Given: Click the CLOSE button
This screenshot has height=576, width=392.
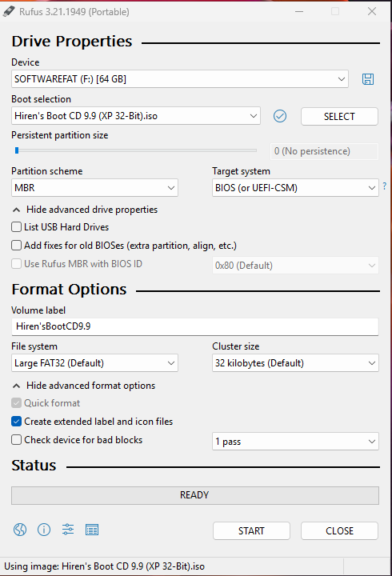Looking at the screenshot, I should [339, 531].
